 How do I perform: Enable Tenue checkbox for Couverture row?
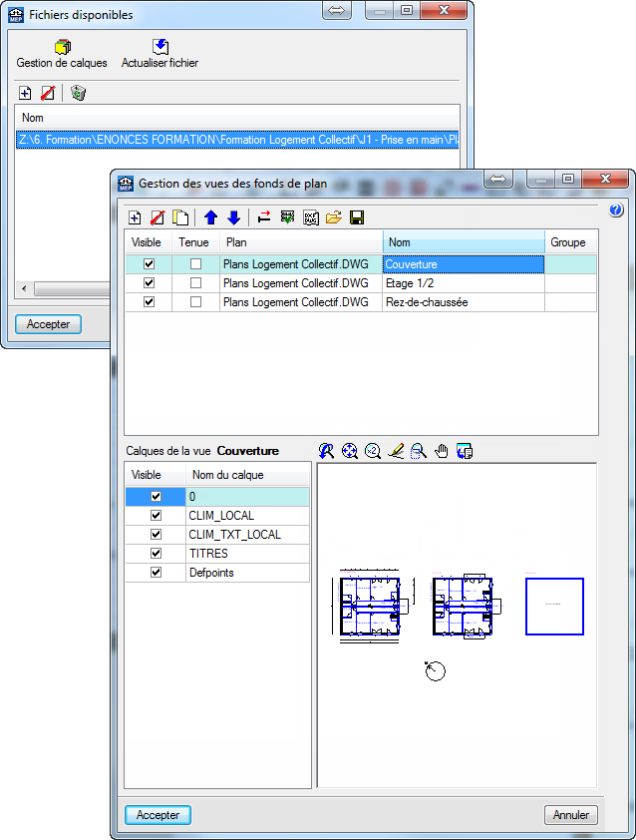coord(196,264)
